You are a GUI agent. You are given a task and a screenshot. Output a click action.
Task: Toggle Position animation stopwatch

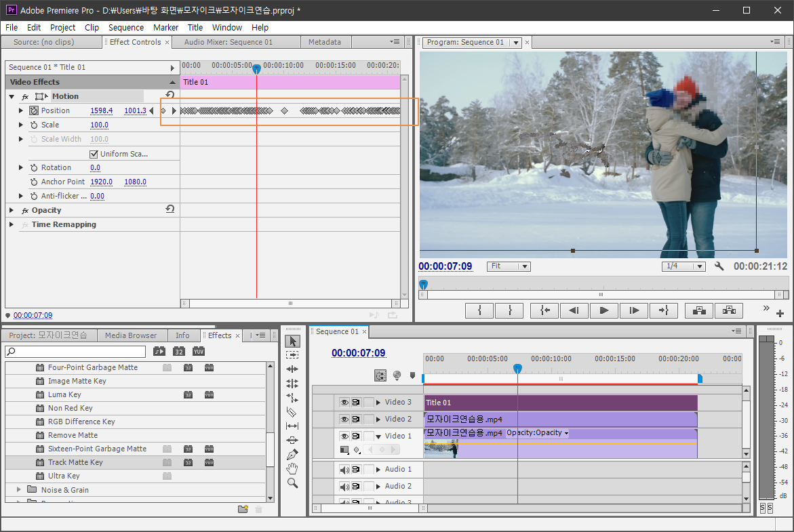[x=34, y=110]
